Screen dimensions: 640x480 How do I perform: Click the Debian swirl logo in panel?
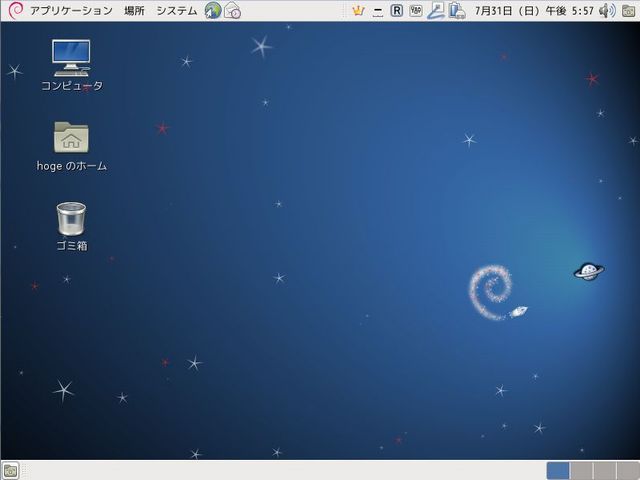pyautogui.click(x=10, y=10)
